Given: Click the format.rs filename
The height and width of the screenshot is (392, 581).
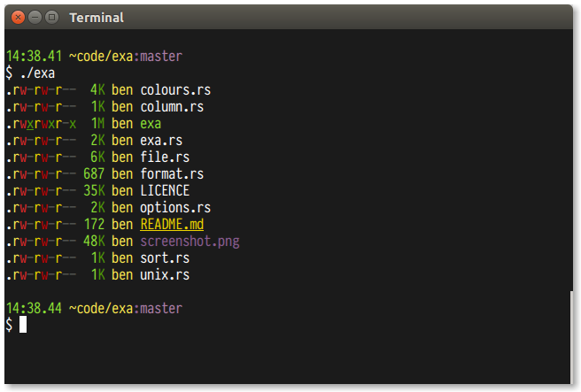Looking at the screenshot, I should pyautogui.click(x=172, y=174).
